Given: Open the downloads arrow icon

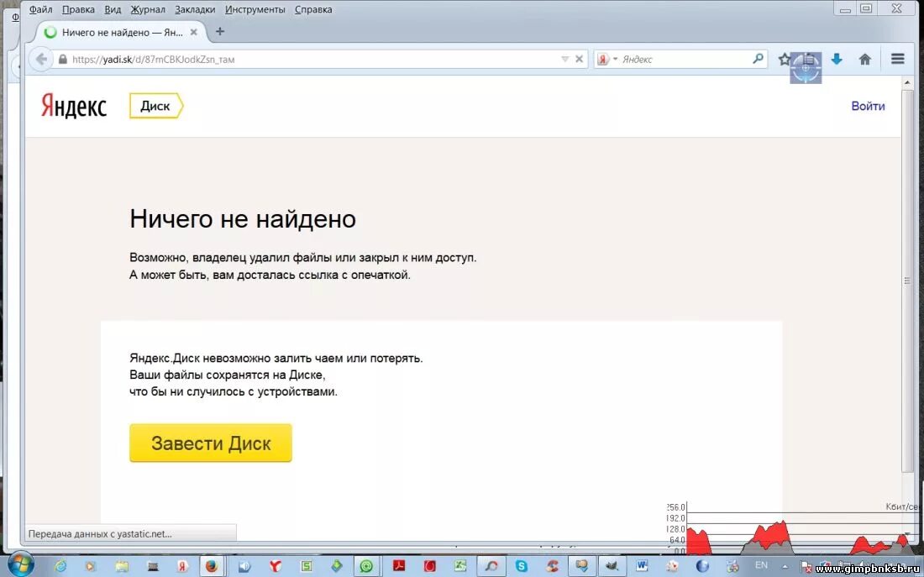Looking at the screenshot, I should [x=836, y=59].
